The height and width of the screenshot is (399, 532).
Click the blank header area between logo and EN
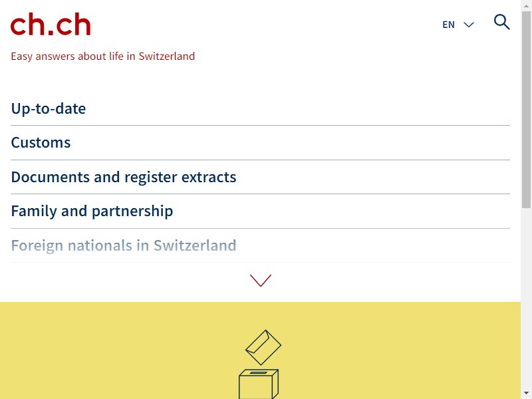tap(265, 25)
